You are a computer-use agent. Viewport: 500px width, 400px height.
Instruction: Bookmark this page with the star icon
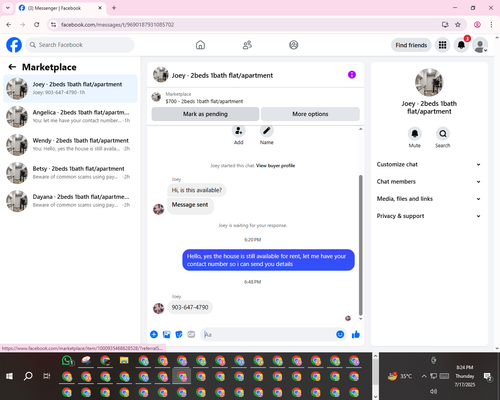[458, 25]
